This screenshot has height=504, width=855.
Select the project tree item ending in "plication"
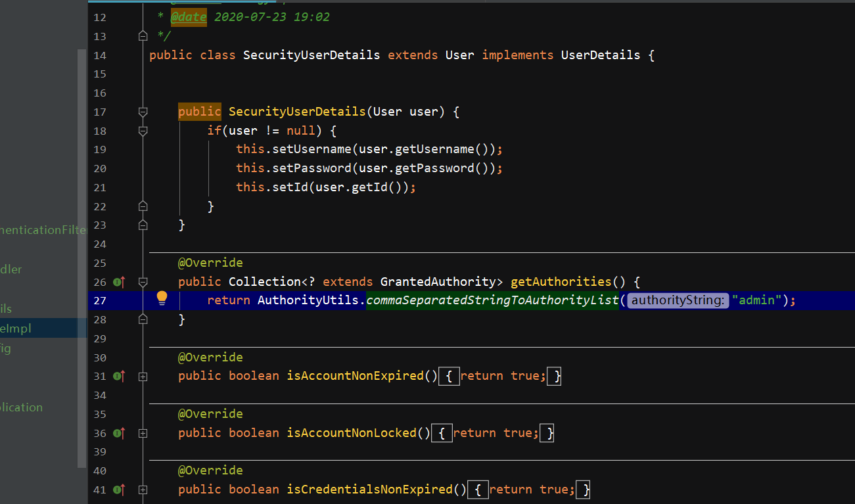tap(21, 407)
